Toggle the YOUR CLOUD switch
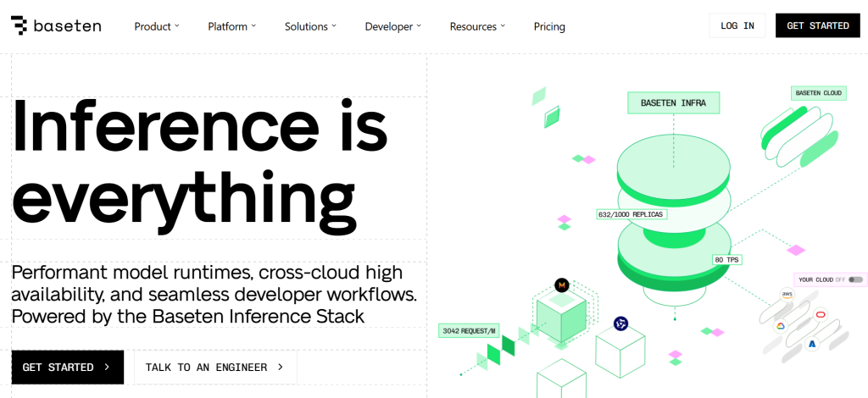 (x=855, y=279)
